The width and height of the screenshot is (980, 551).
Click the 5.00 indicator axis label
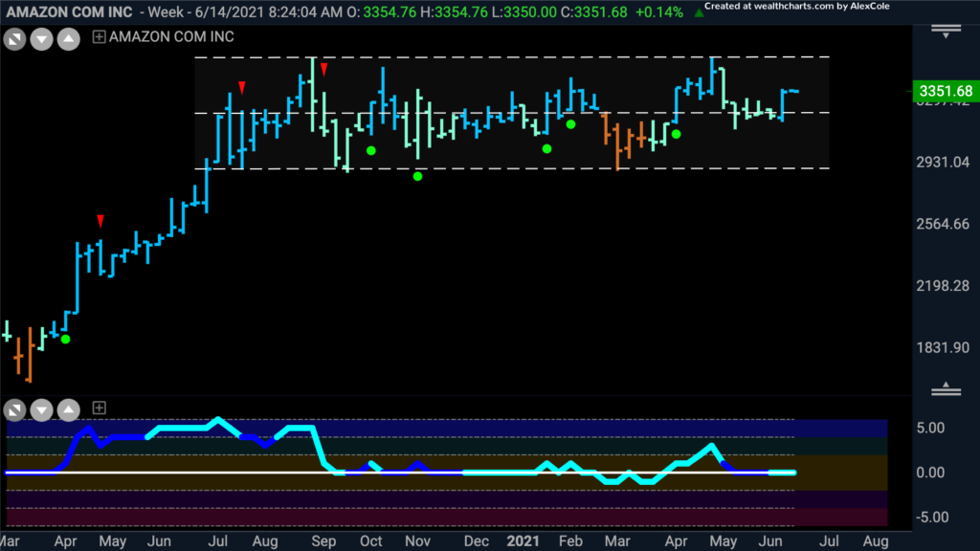pos(930,428)
